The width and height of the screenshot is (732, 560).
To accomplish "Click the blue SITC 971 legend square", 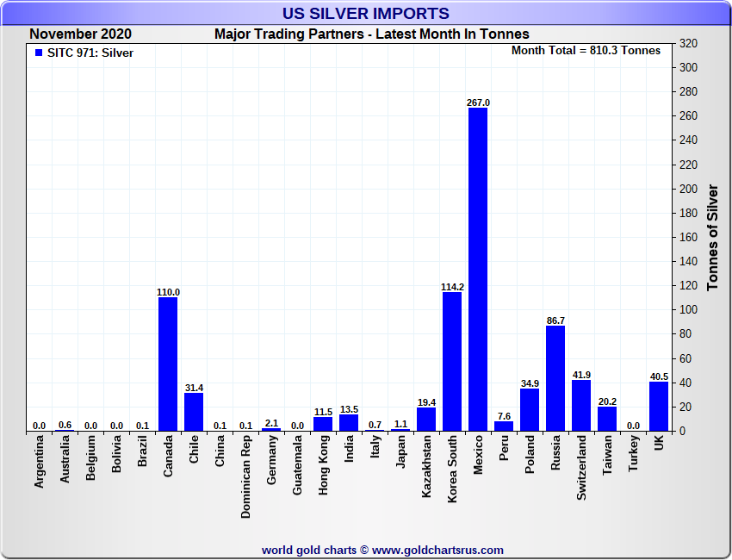I will point(39,53).
